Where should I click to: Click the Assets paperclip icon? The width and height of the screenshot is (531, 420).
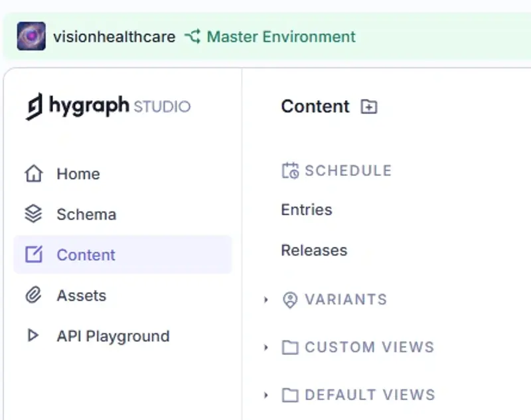tap(34, 295)
